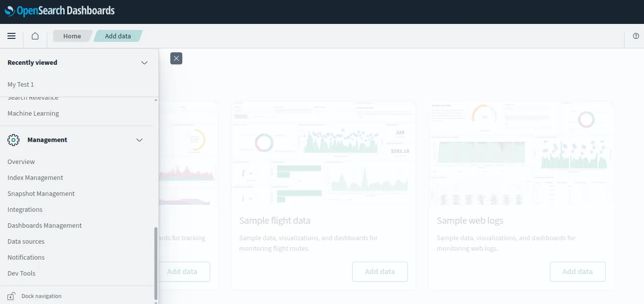644x304 pixels.
Task: Add data for Sample web logs
Action: click(577, 272)
